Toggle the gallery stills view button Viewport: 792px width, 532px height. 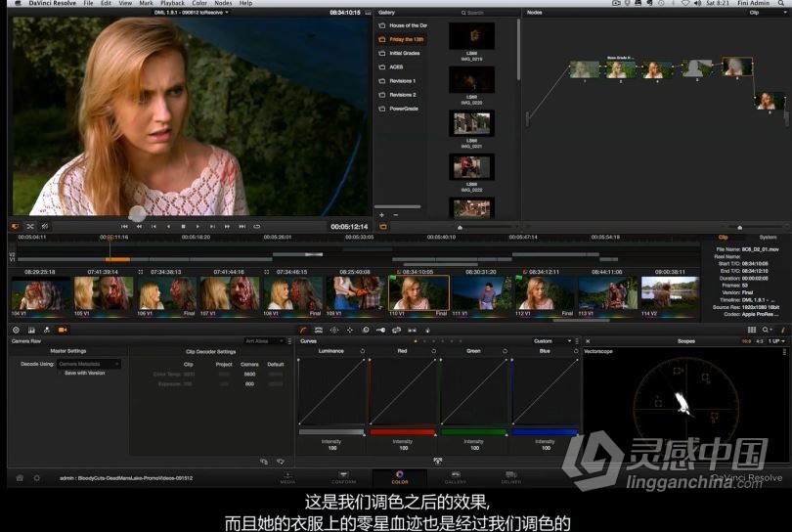pyautogui.click(x=383, y=226)
